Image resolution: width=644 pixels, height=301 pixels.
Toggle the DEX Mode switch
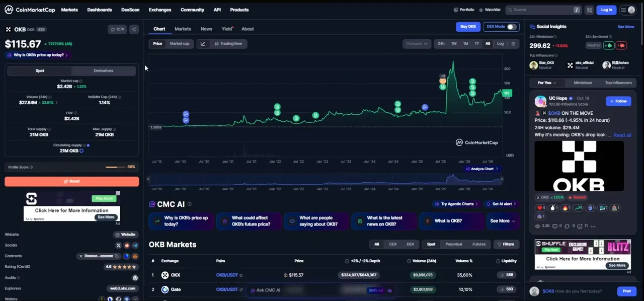(x=511, y=27)
